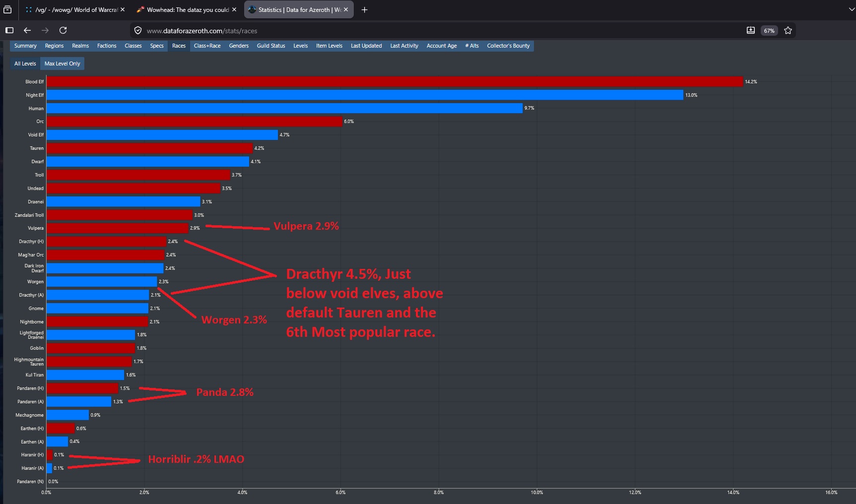Open the Last Updated stats tab
Viewport: 856px width, 504px height.
click(366, 46)
